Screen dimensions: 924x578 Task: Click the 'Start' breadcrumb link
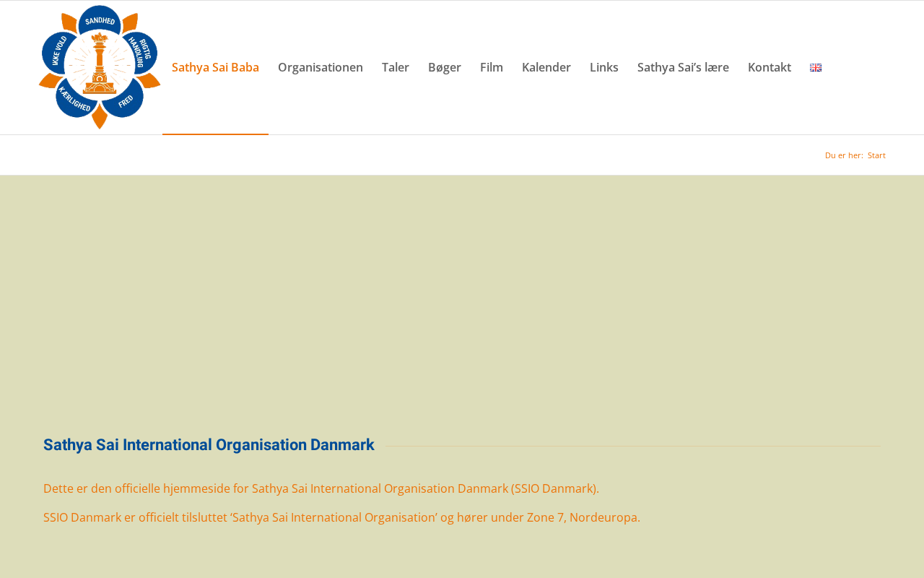tap(876, 155)
